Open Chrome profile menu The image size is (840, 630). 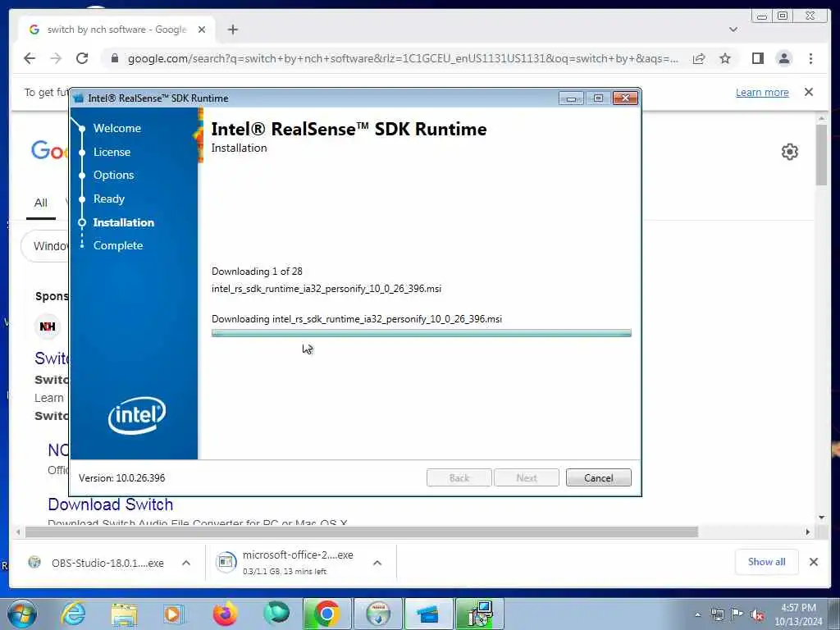783,58
